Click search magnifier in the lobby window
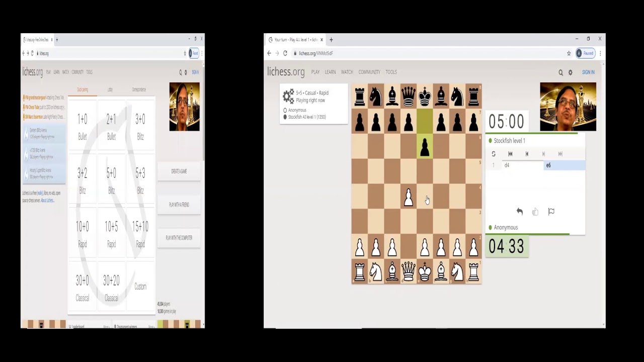The width and height of the screenshot is (644, 362). click(181, 72)
